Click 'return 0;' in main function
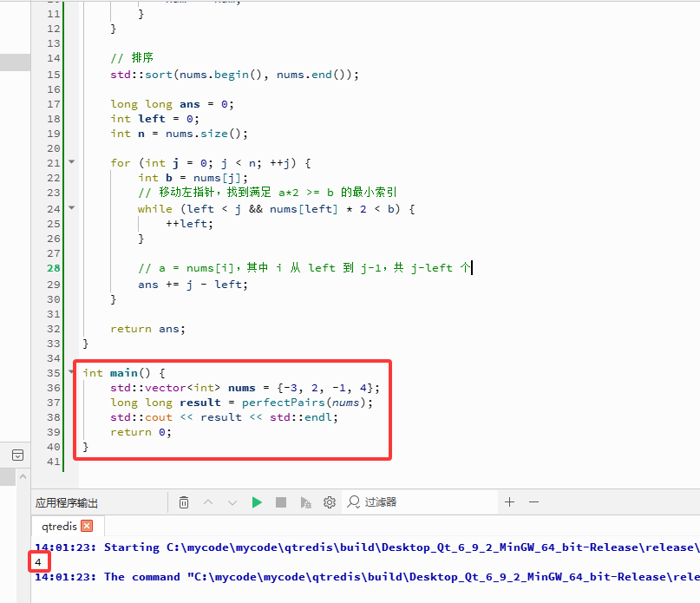Image resolution: width=700 pixels, height=603 pixels. click(x=141, y=432)
